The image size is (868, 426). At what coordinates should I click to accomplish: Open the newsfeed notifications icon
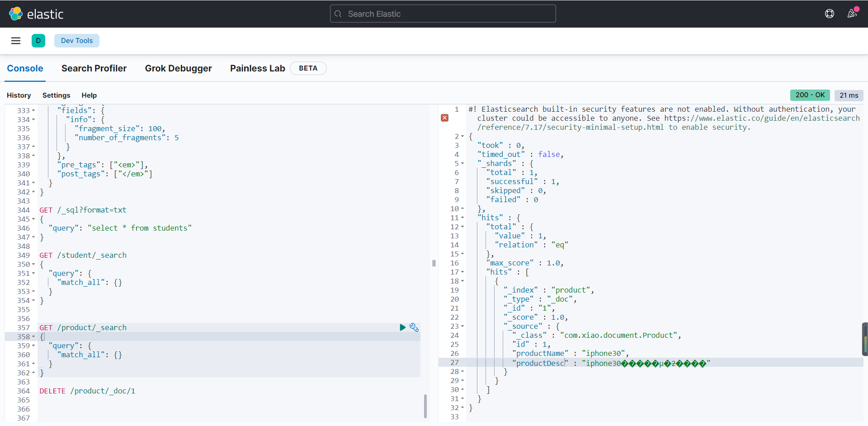852,14
